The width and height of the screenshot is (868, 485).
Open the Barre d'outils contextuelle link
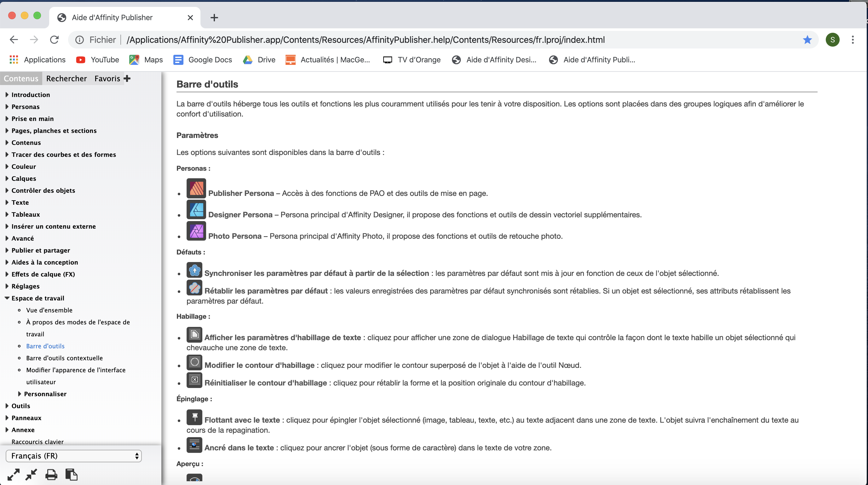[x=64, y=358]
